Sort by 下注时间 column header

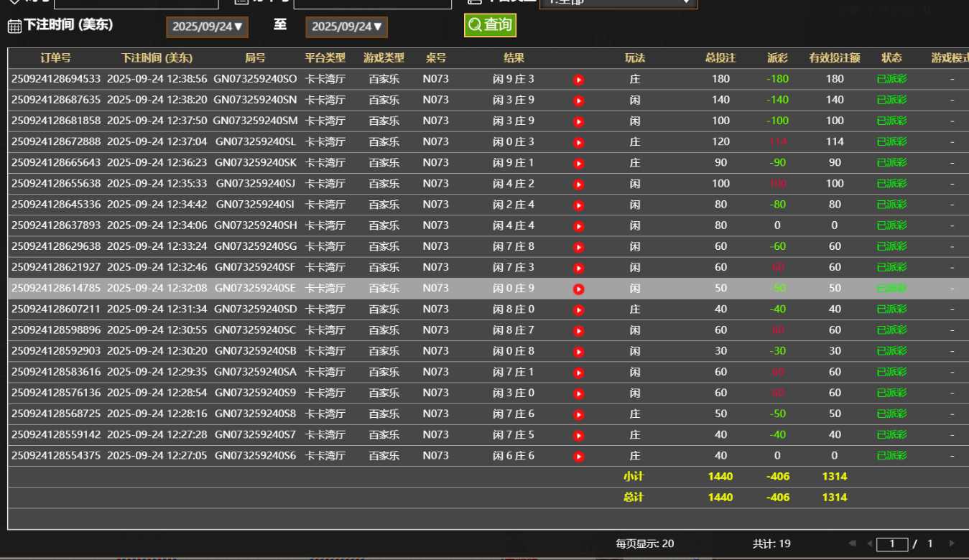[x=157, y=58]
